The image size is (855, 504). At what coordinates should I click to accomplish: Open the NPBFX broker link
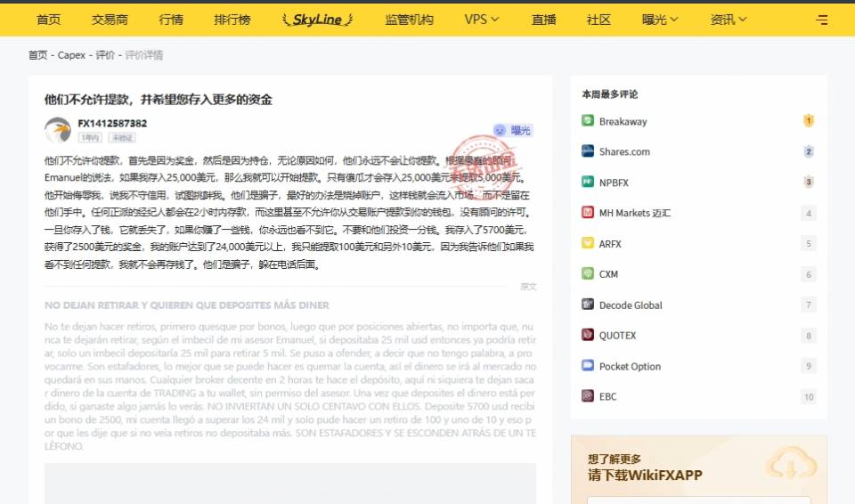[x=614, y=183]
